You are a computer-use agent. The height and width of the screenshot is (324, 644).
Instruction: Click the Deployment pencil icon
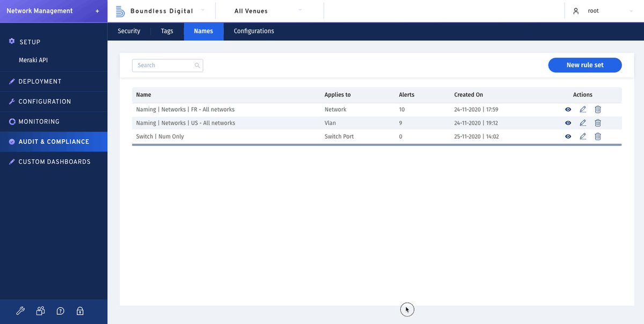(12, 81)
